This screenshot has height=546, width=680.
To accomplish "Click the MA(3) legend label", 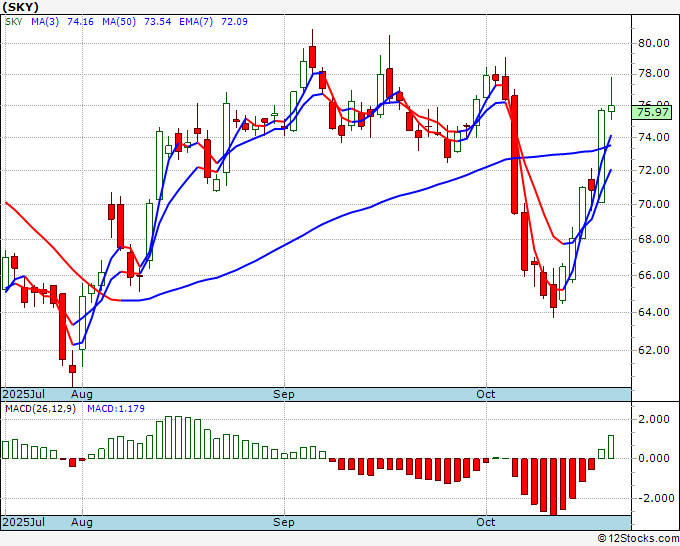I will pyautogui.click(x=45, y=22).
